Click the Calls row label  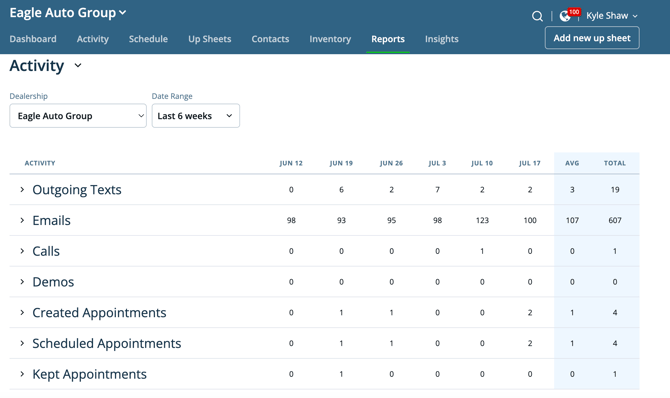click(x=46, y=251)
